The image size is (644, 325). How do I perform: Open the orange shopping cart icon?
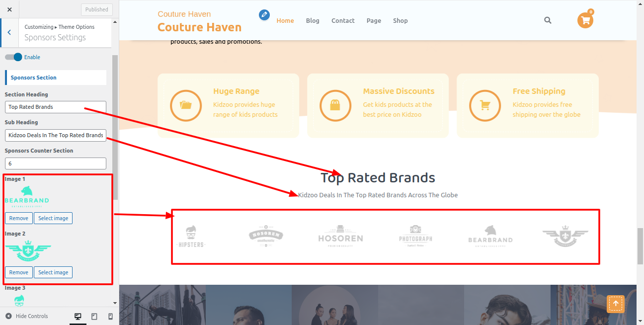585,20
